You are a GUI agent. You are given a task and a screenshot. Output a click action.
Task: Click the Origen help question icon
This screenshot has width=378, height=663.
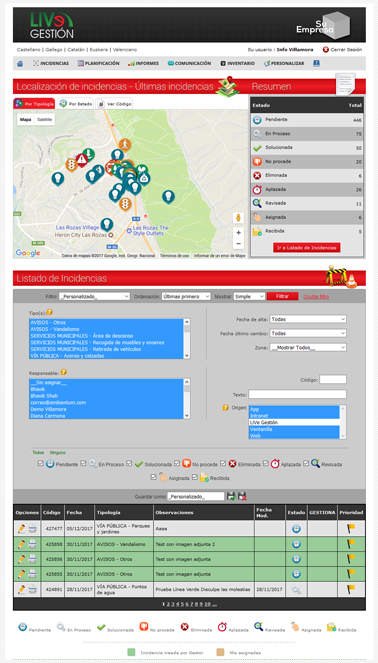coord(226,408)
